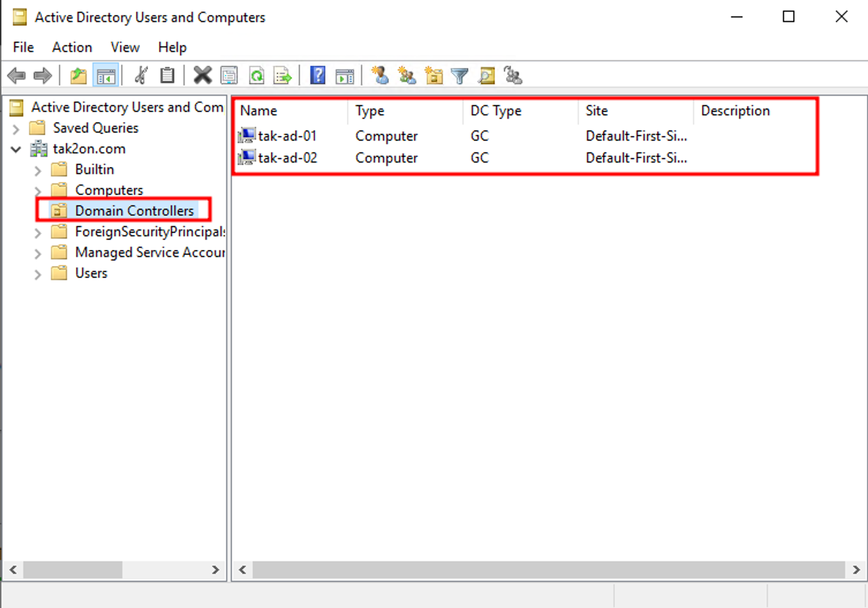Expand the Builtin container

click(x=38, y=170)
